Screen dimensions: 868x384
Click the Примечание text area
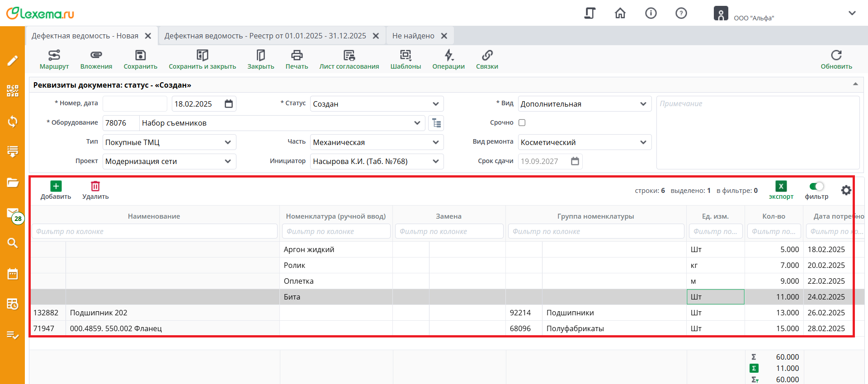[x=758, y=132]
